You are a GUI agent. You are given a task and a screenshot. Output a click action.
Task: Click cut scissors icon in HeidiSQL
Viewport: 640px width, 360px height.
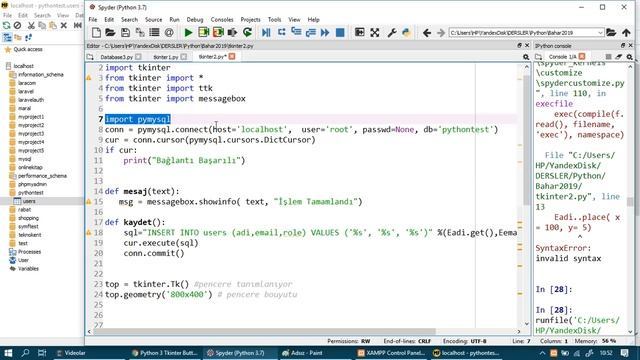[x=31, y=25]
